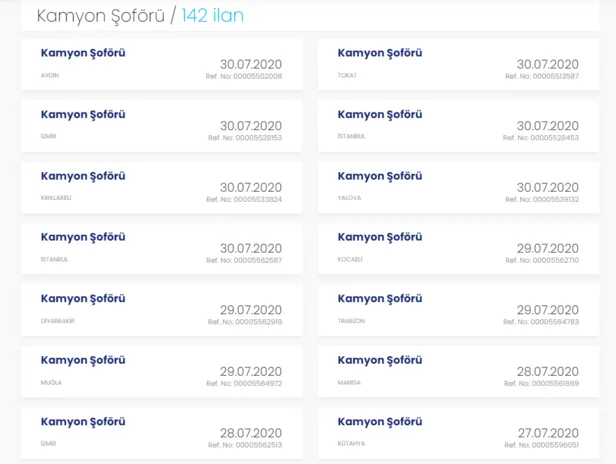Select İstanbul listing with Ref No 00005528453
616x464 pixels.
(x=380, y=115)
